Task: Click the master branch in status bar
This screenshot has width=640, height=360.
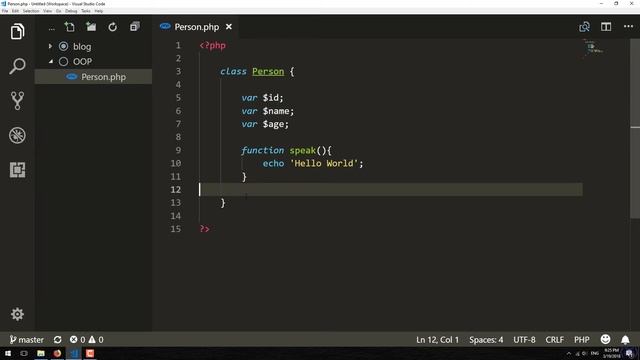Action: [x=27, y=340]
